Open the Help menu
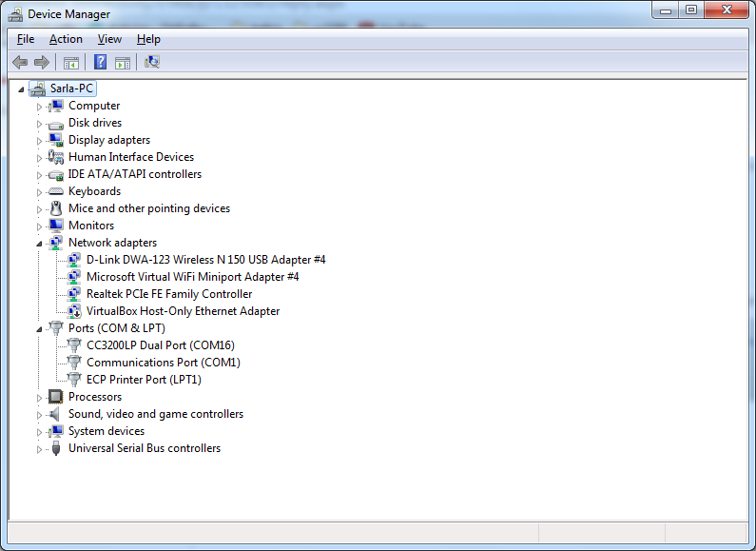The height and width of the screenshot is (551, 756). (148, 39)
